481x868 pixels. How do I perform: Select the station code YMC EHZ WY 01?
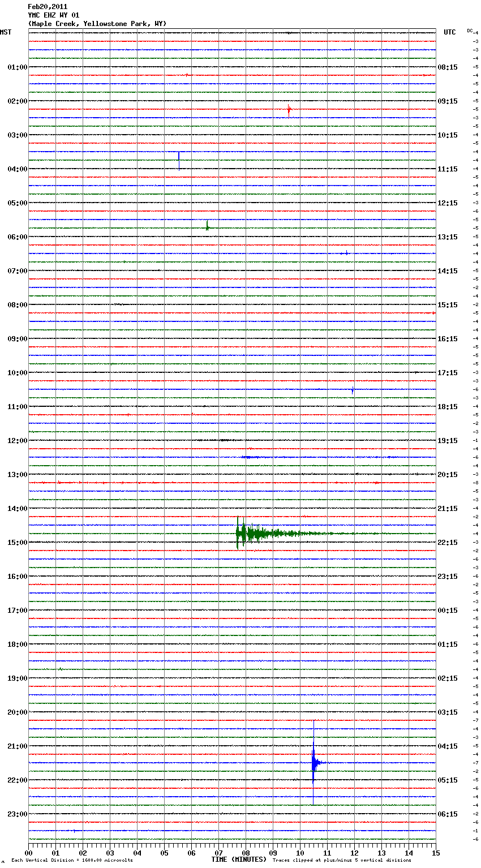(x=54, y=15)
